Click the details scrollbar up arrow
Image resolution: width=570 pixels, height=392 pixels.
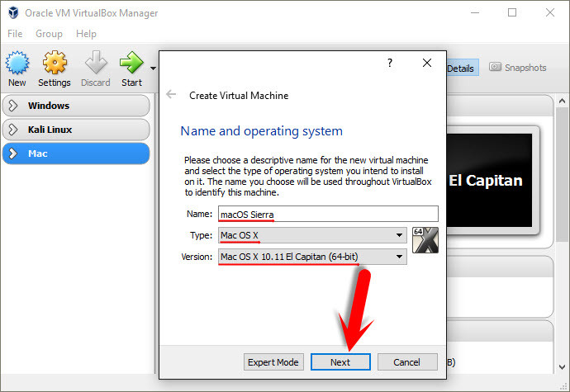coord(562,101)
